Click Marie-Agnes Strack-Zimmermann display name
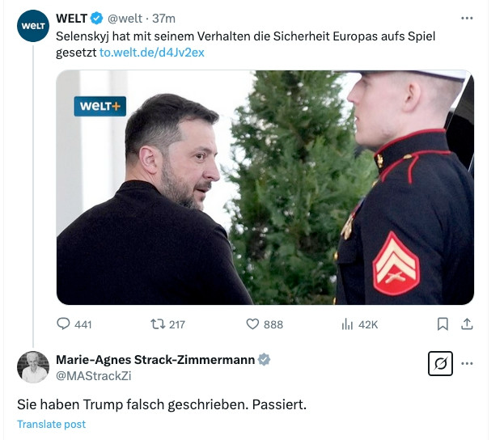504x440 pixels. [x=155, y=360]
